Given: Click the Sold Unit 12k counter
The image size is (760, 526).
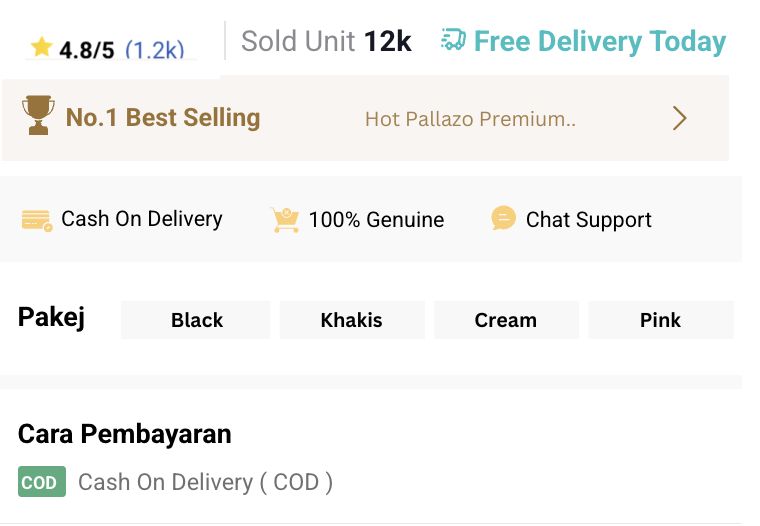Looking at the screenshot, I should pos(326,41).
